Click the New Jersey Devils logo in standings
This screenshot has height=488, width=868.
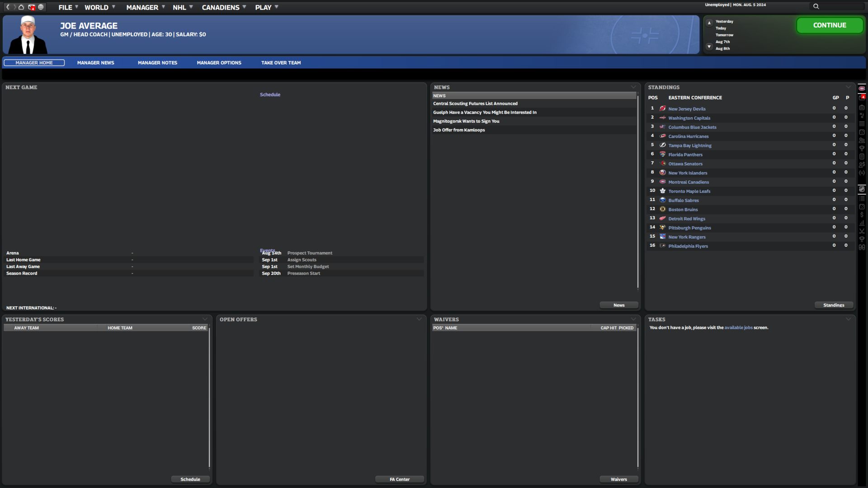point(662,108)
